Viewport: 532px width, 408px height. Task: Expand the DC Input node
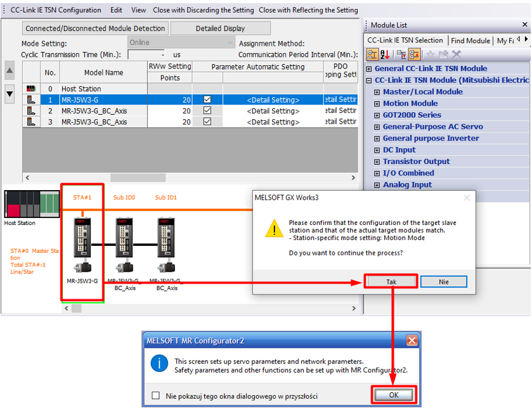point(377,150)
